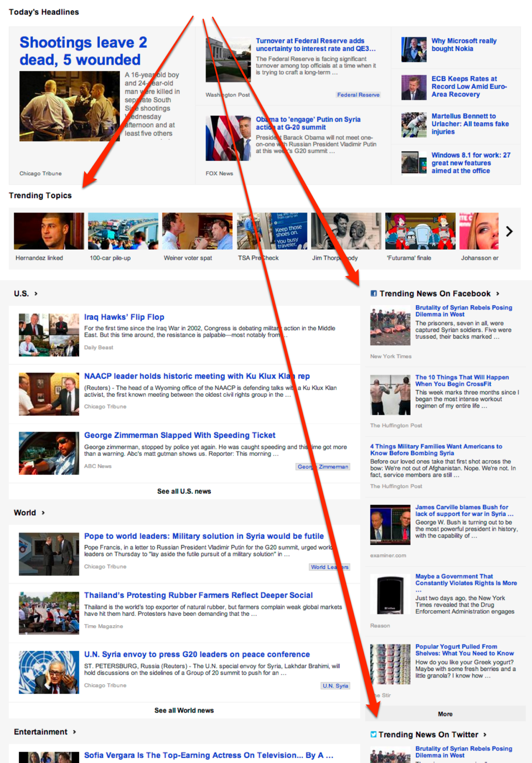The image size is (532, 763).
Task: Open the Twitter icon beside Trending News
Action: click(373, 734)
